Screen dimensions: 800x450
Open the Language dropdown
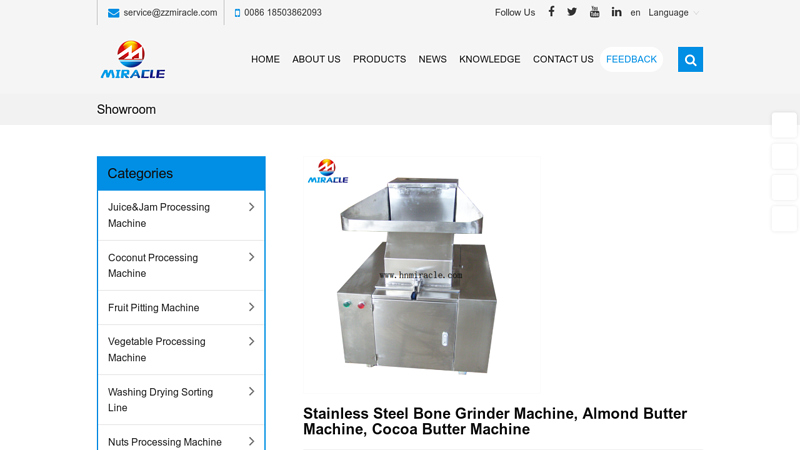point(673,13)
